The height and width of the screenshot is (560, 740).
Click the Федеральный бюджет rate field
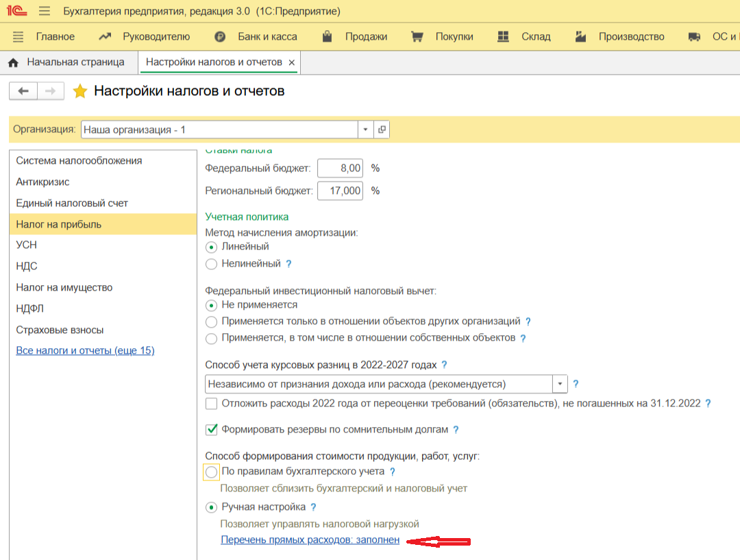coord(341,168)
